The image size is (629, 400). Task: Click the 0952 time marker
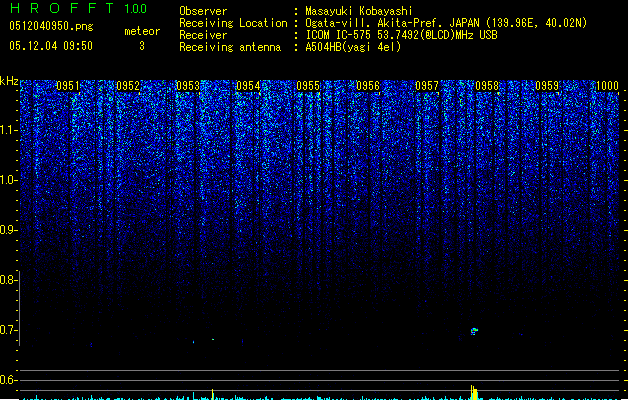point(128,86)
